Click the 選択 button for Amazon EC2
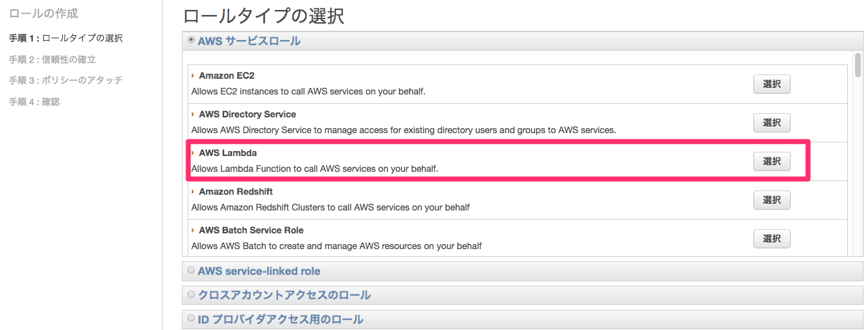This screenshot has width=868, height=330. 771,84
